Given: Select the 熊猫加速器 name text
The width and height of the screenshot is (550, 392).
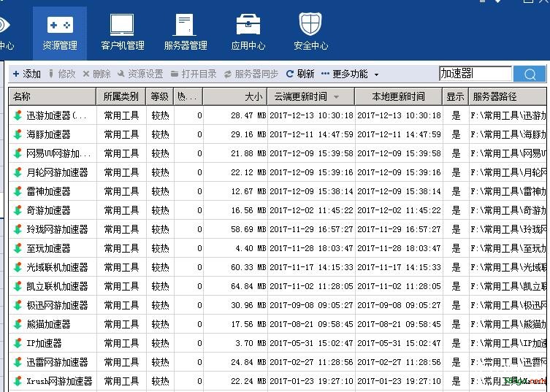Looking at the screenshot, I should tap(48, 324).
